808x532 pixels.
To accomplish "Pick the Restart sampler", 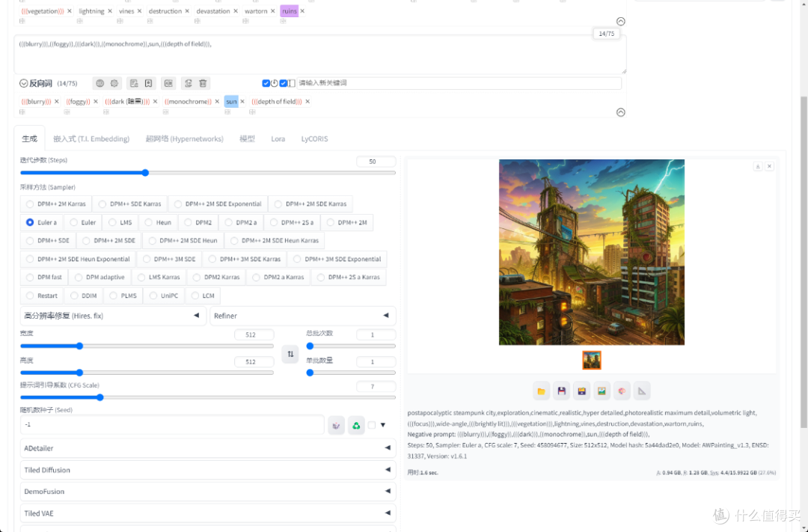I will (41, 296).
